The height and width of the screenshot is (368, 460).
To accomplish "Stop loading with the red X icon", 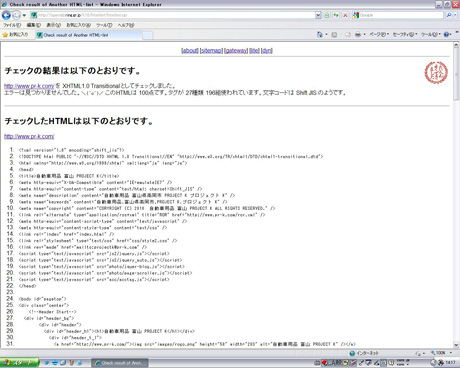I will pos(345,15).
